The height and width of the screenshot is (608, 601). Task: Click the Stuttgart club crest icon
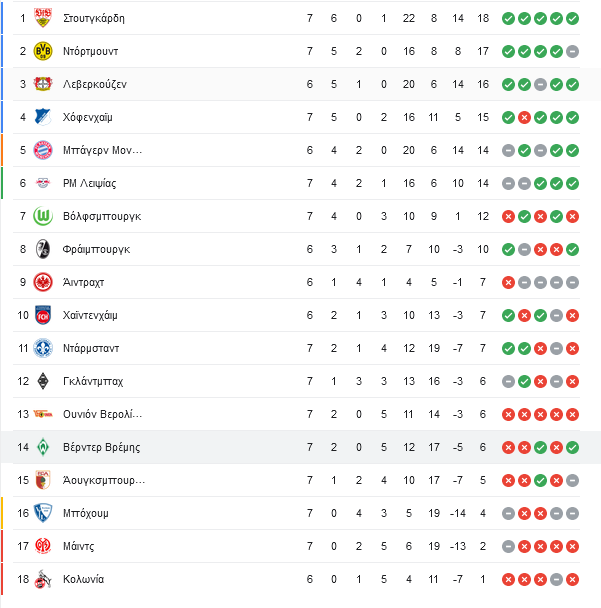click(43, 18)
